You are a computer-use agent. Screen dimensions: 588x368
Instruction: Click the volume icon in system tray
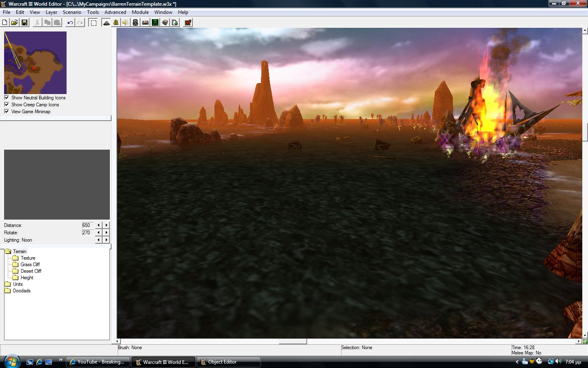pyautogui.click(x=558, y=361)
